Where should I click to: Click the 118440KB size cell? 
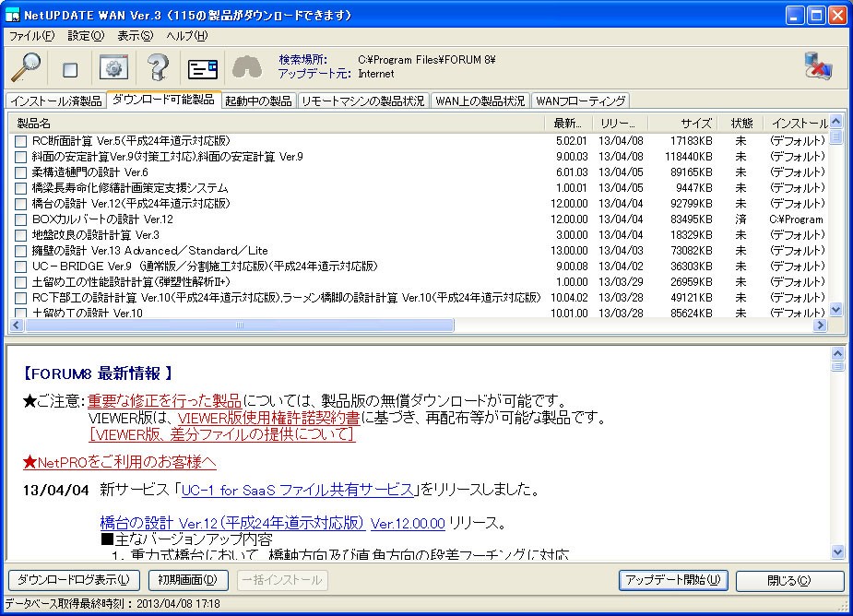[x=688, y=158]
